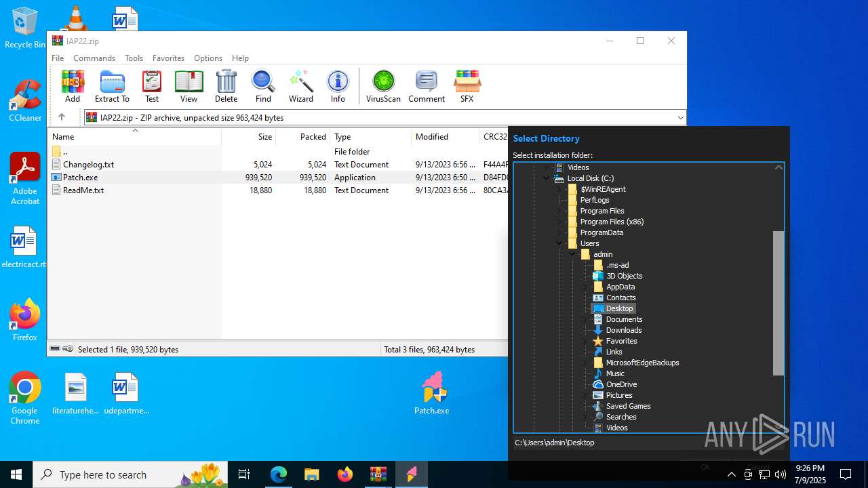Viewport: 868px width, 488px height.
Task: Sort by the Packed column header
Action: pos(302,137)
